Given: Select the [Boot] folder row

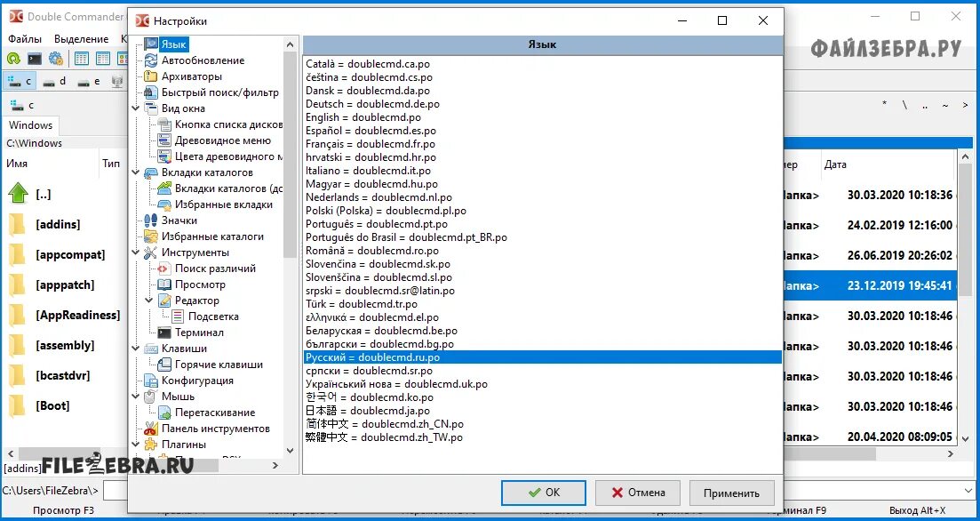Looking at the screenshot, I should tap(66, 406).
